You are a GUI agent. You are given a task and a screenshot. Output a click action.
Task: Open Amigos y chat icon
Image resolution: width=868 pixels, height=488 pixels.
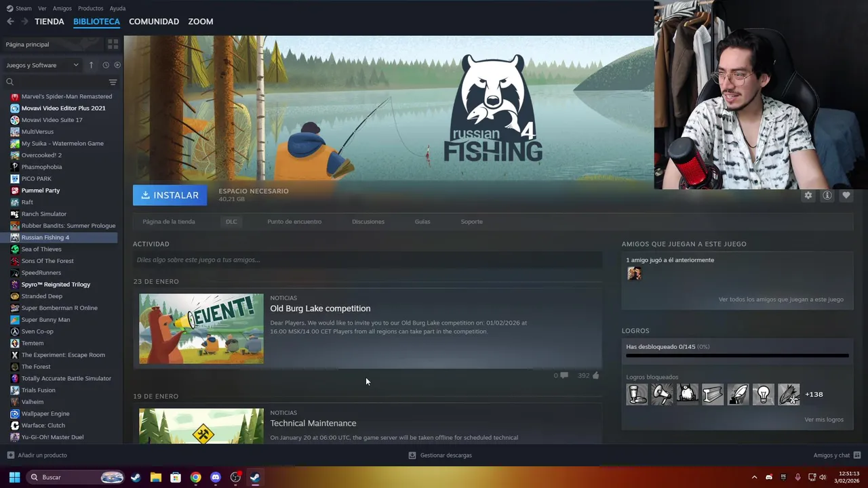coord(856,455)
